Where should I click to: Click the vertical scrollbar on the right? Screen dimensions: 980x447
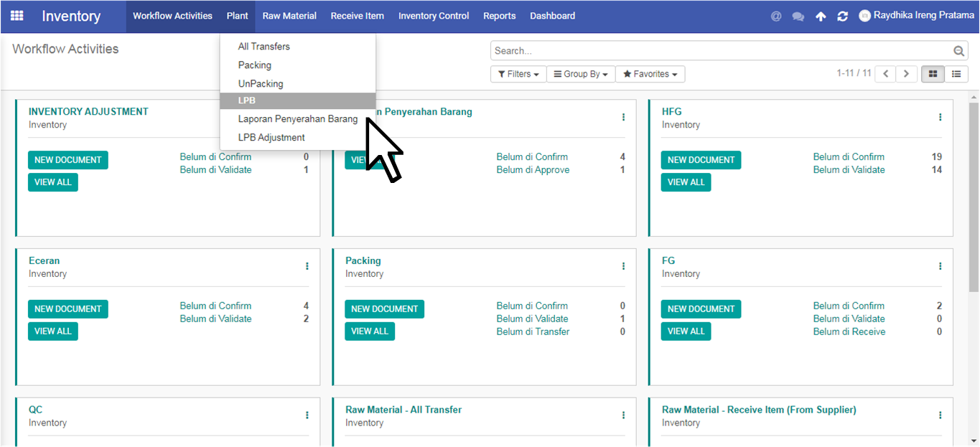(974, 194)
